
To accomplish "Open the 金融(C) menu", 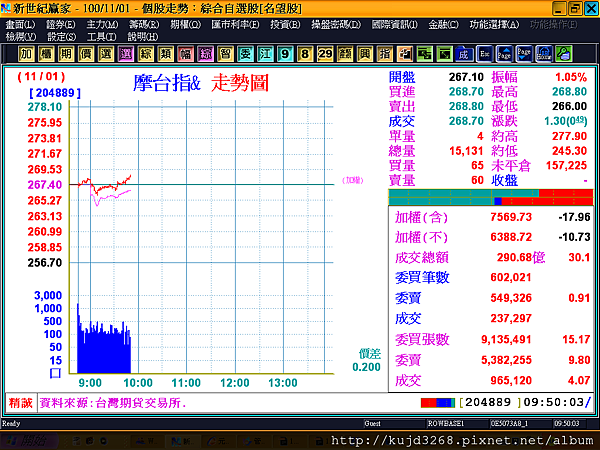I will (443, 25).
